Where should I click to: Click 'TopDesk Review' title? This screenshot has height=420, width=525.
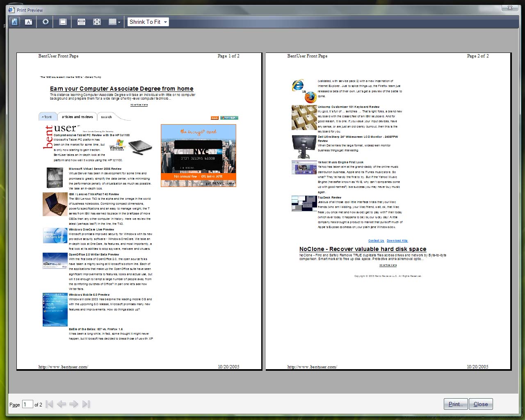click(x=329, y=198)
